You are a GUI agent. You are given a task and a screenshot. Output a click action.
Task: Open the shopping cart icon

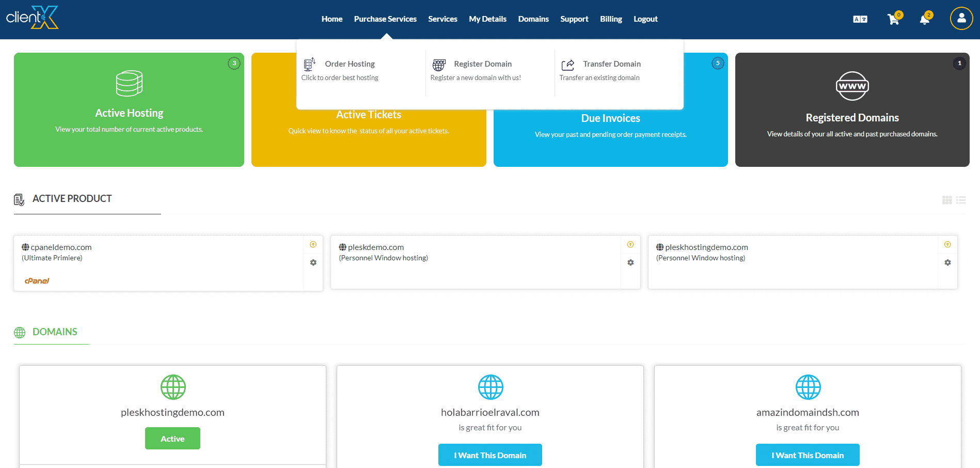[x=893, y=20]
